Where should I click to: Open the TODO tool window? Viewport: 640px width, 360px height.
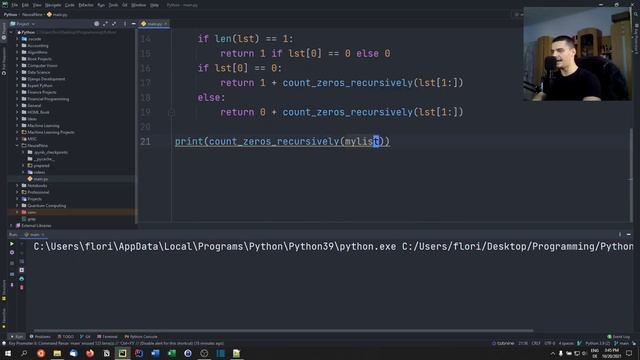66,337
